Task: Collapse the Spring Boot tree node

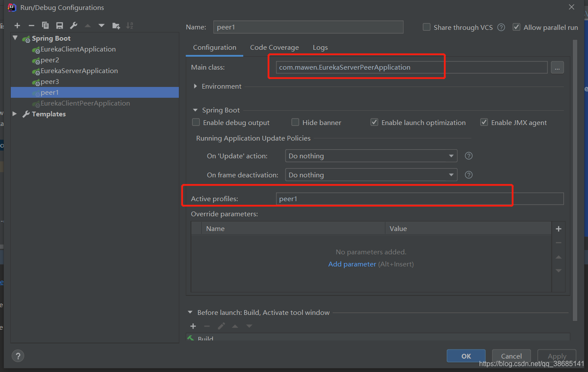Action: pyautogui.click(x=15, y=38)
